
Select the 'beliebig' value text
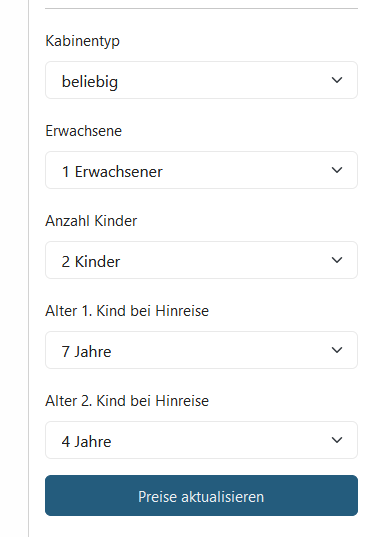90,82
